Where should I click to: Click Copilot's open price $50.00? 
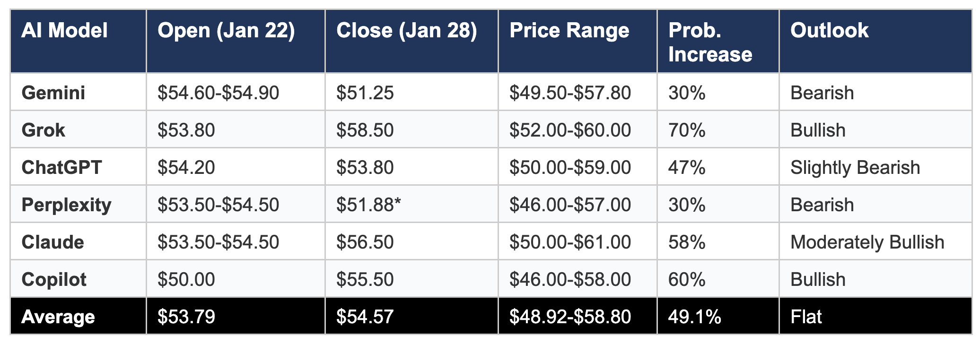coord(186,279)
